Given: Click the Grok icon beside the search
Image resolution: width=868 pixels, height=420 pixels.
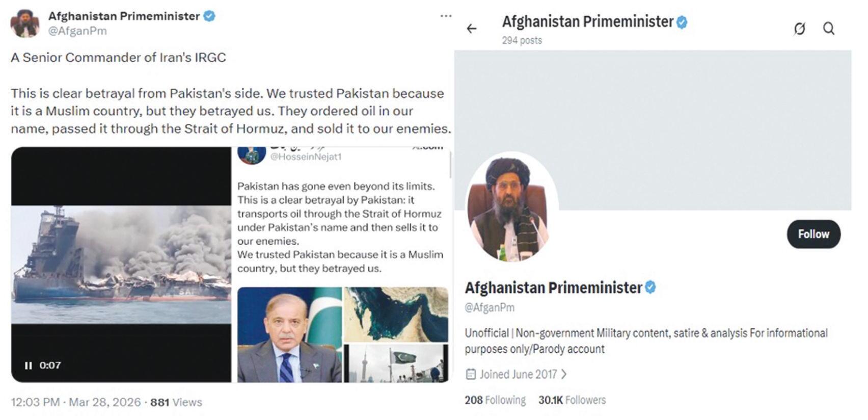Looking at the screenshot, I should [x=799, y=29].
